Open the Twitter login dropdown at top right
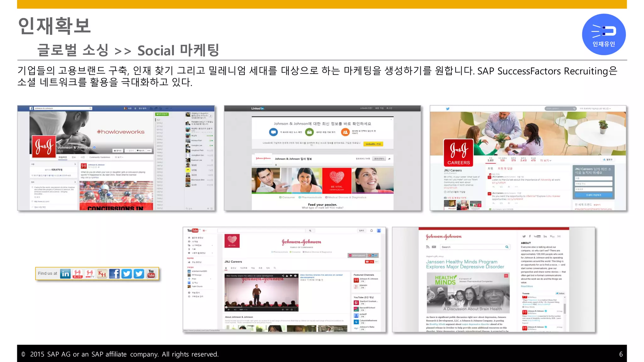Screen dimensions: 644x362 point(595,109)
